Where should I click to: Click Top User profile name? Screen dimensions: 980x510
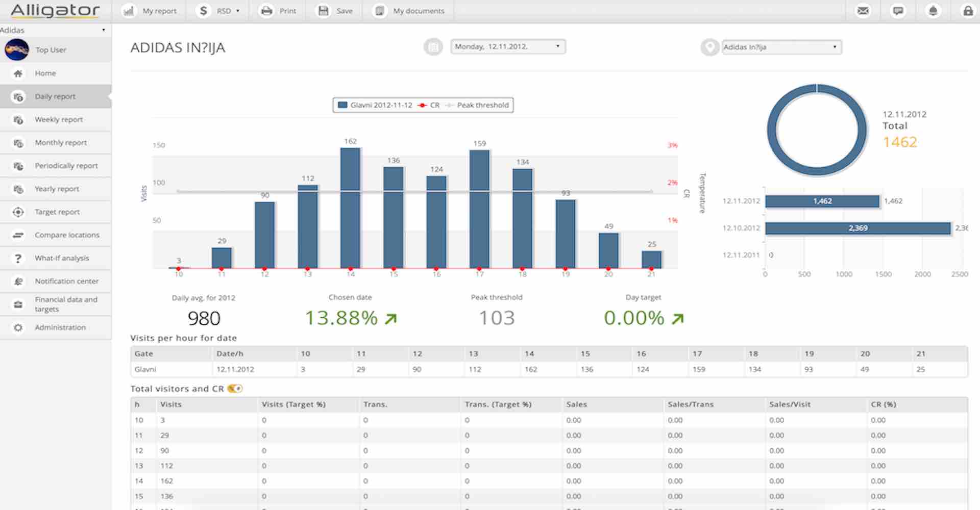click(51, 50)
